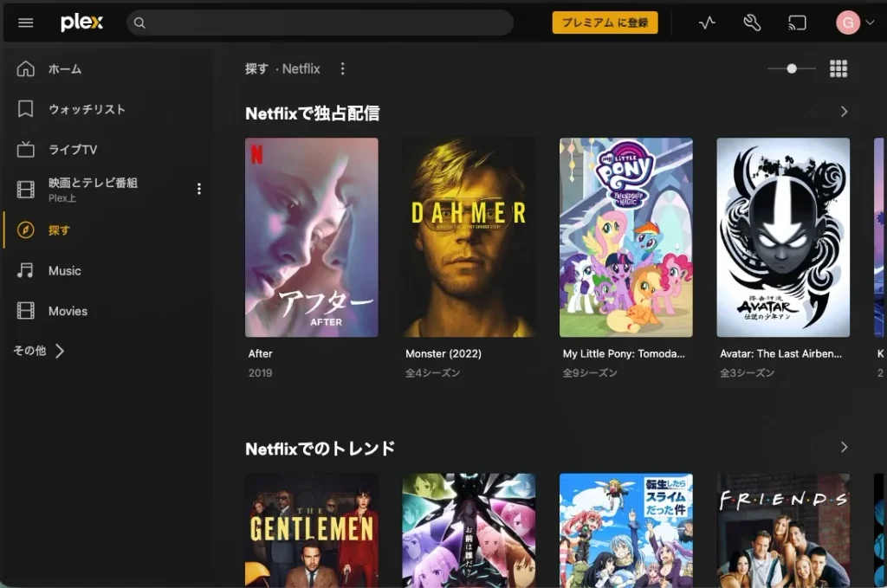Open the Monster (2022) title link

click(443, 353)
